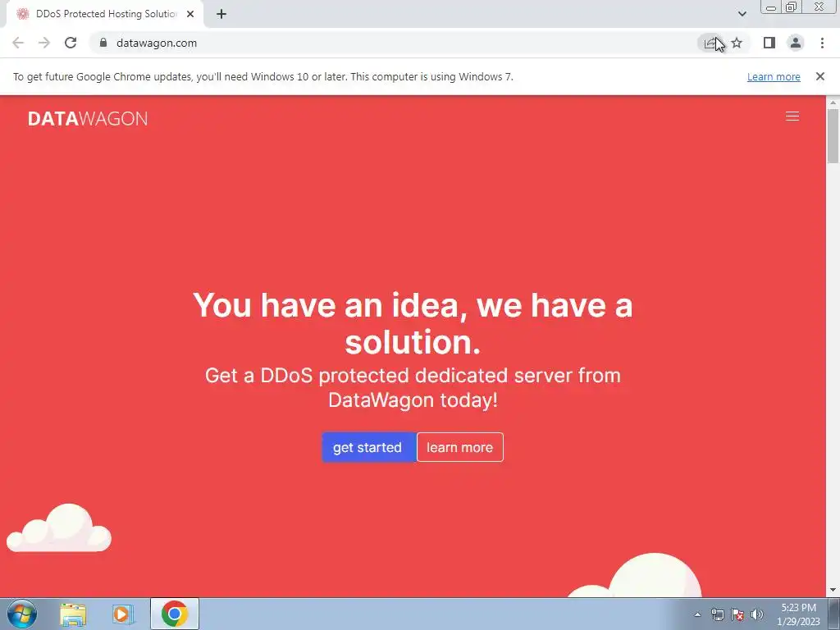Open the network tray icon
The width and height of the screenshot is (840, 630).
coord(717,614)
